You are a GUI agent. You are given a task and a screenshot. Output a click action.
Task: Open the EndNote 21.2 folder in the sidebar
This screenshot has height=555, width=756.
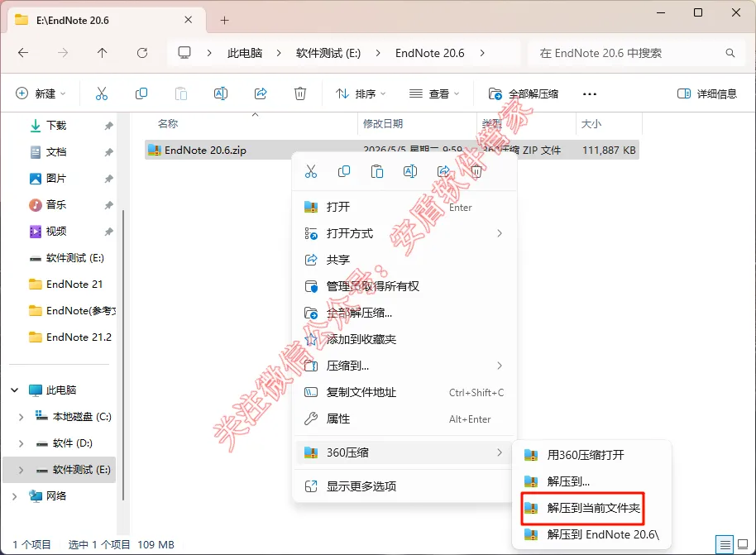coord(79,337)
